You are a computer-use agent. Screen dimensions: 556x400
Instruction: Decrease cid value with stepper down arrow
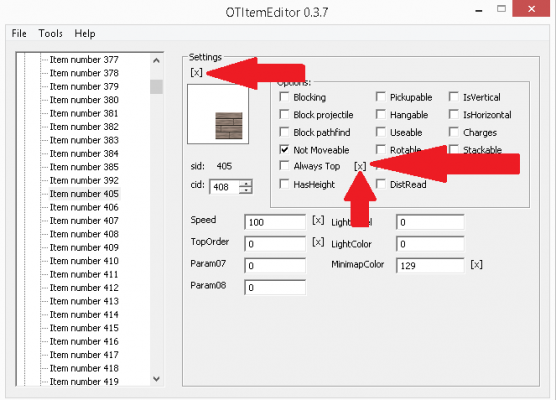(x=246, y=190)
